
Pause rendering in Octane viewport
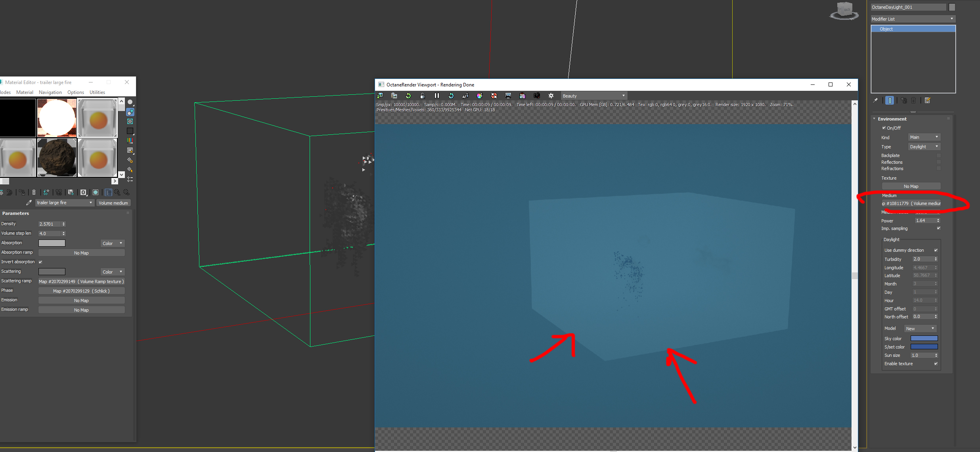pyautogui.click(x=436, y=96)
